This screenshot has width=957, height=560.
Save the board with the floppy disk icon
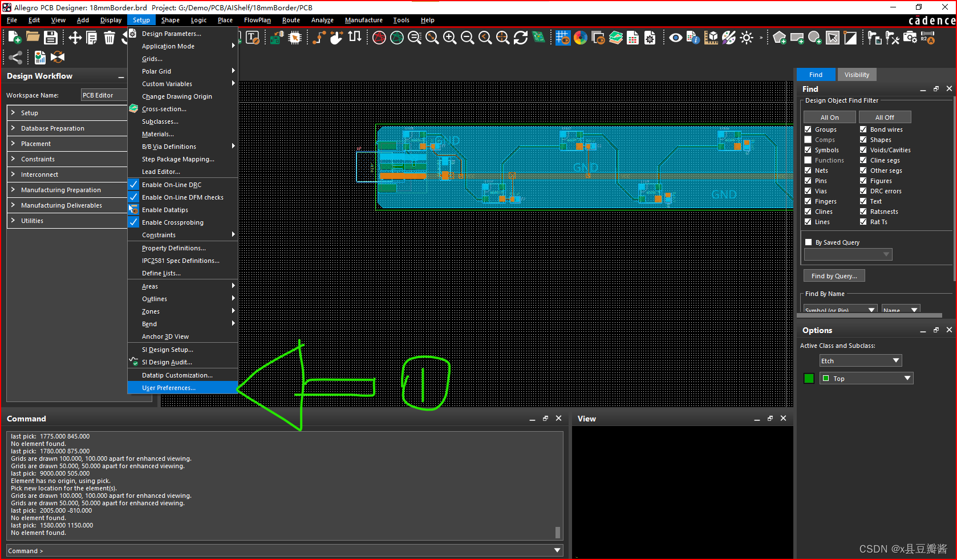coord(51,38)
